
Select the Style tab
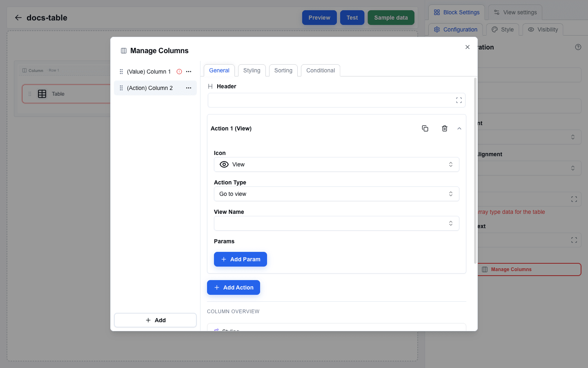point(503,29)
